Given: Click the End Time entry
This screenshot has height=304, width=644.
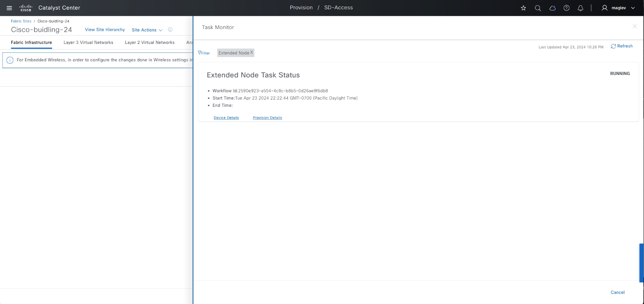Looking at the screenshot, I should pos(223,105).
